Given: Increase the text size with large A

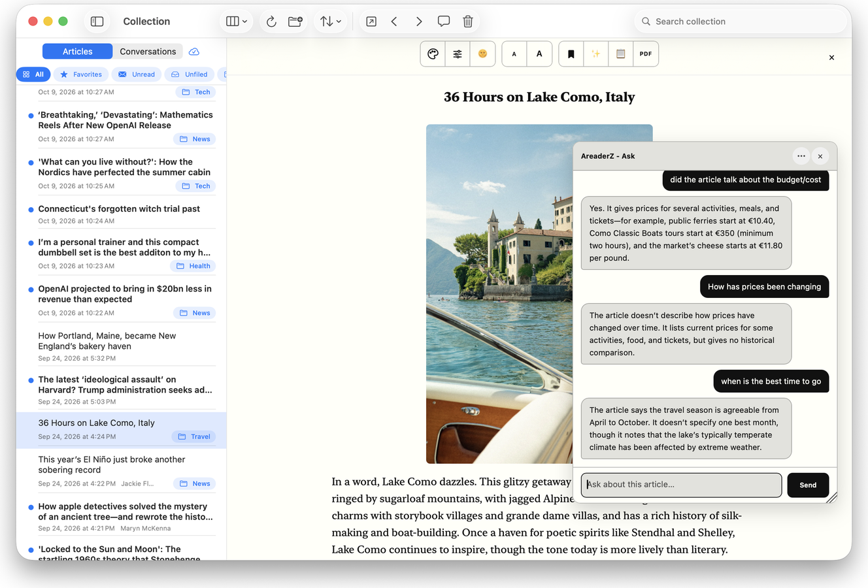Looking at the screenshot, I should click(x=539, y=54).
